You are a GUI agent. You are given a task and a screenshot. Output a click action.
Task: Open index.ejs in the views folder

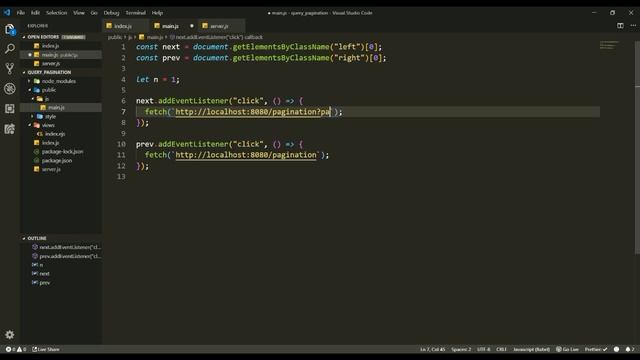coord(55,134)
